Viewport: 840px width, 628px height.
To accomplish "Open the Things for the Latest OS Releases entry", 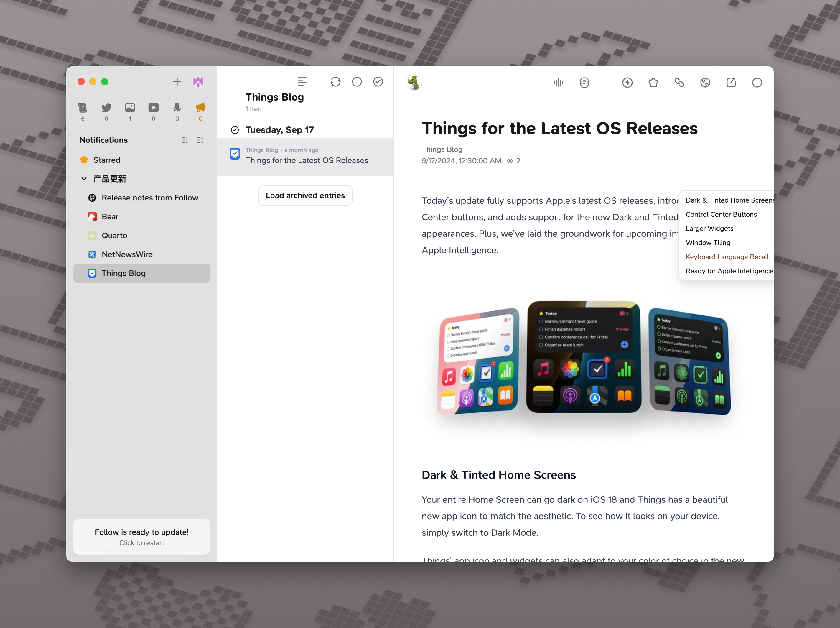I will 305,157.
